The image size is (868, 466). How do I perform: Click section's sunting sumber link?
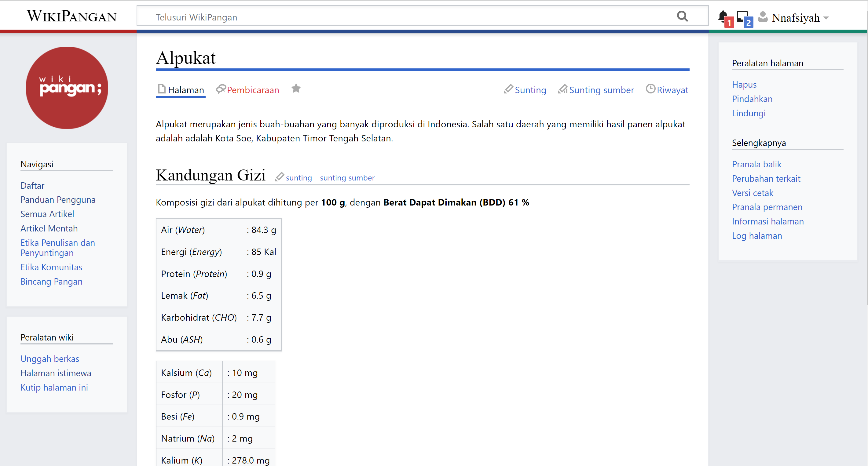pos(347,178)
